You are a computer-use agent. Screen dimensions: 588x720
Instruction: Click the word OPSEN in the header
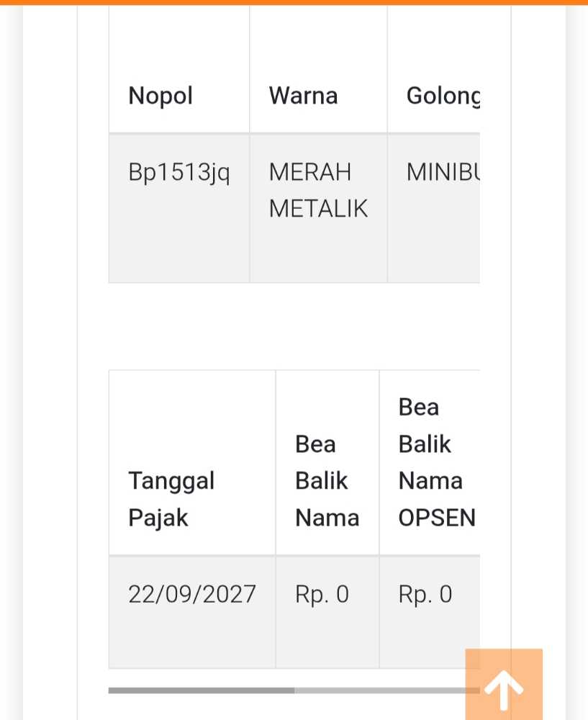click(x=437, y=518)
